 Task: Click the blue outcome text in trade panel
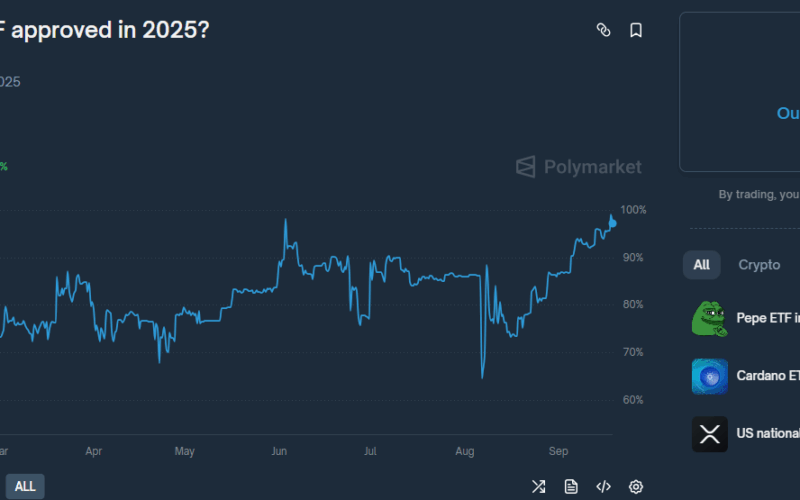[x=788, y=113]
